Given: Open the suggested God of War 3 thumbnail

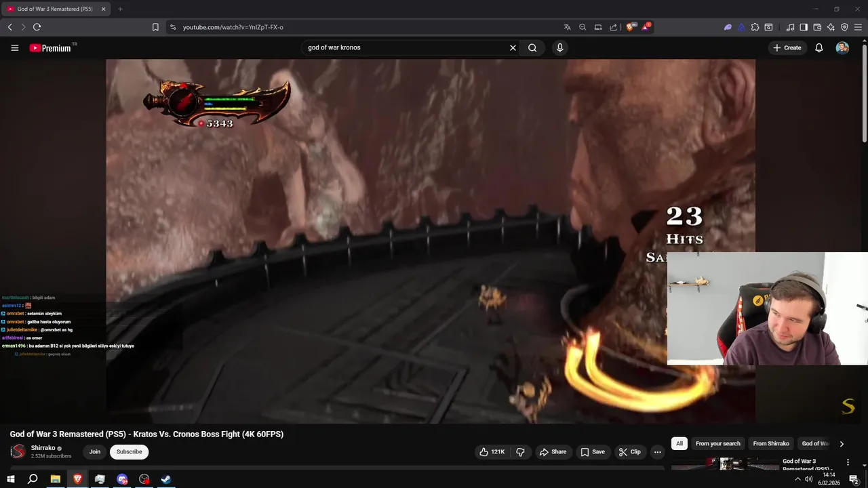Looking at the screenshot, I should (x=725, y=464).
